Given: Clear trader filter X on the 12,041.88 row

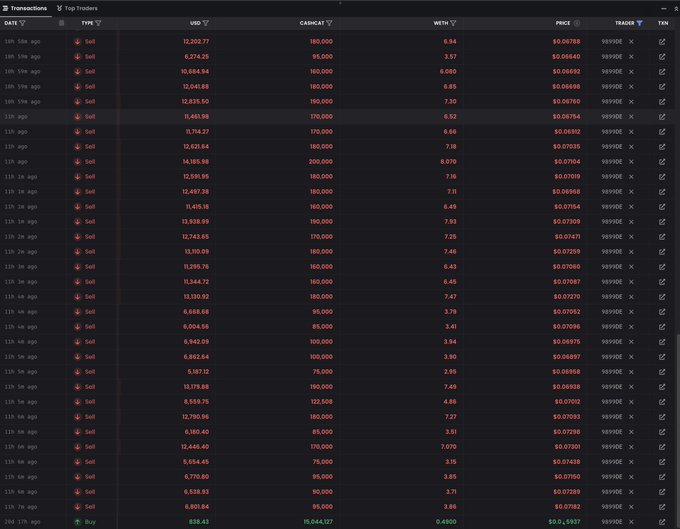Looking at the screenshot, I should tap(631, 87).
